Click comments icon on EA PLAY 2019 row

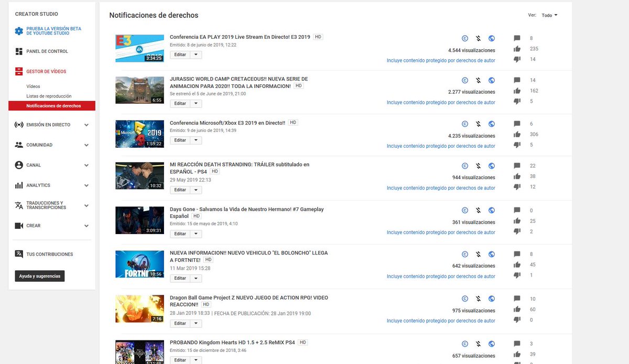[x=517, y=38]
